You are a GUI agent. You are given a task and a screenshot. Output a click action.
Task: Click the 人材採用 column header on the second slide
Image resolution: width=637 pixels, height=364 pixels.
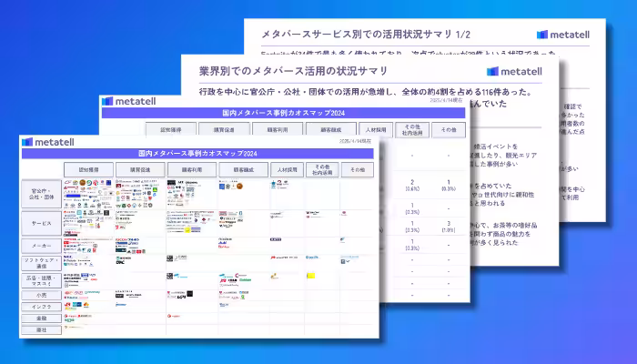376,130
